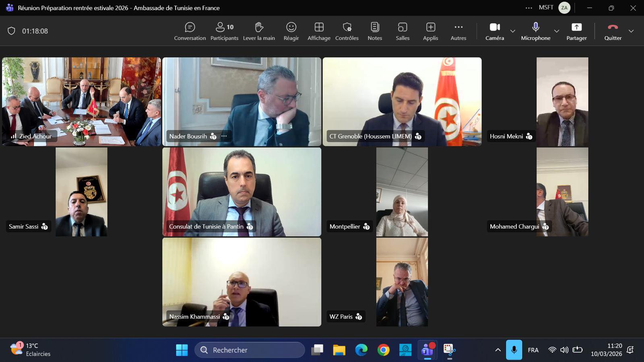Expand the Quitter options chevron
The height and width of the screenshot is (362, 644).
[631, 31]
